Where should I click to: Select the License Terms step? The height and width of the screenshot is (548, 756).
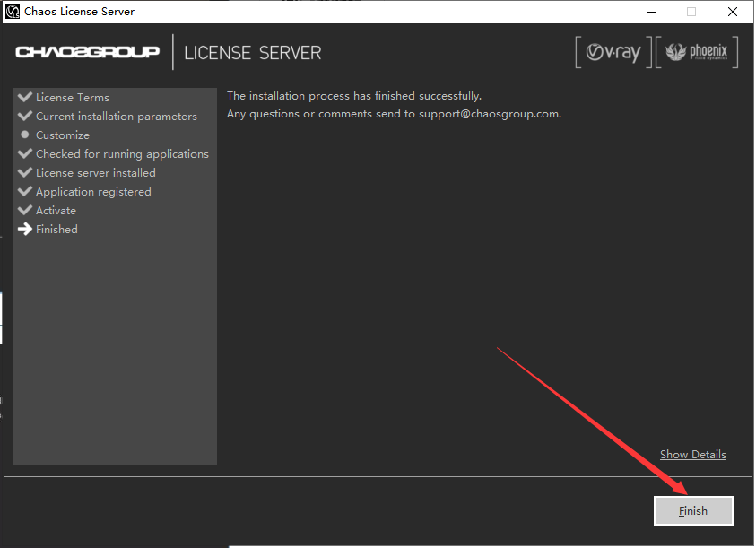[73, 97]
